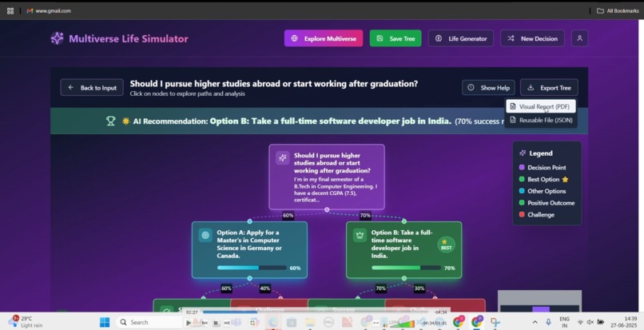Viewport: 644px width, 330px height.
Task: Choose Reusable File (JSON) export option
Action: point(540,120)
